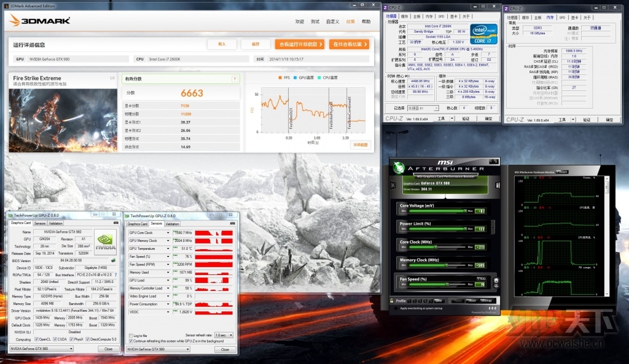Open the GPU Temperature sensor dropdown
The width and height of the screenshot is (629, 364).
(168, 249)
